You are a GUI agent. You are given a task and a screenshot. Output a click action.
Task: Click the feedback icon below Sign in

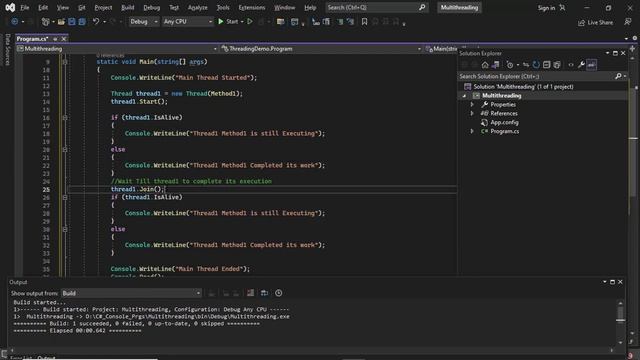pyautogui.click(x=628, y=22)
